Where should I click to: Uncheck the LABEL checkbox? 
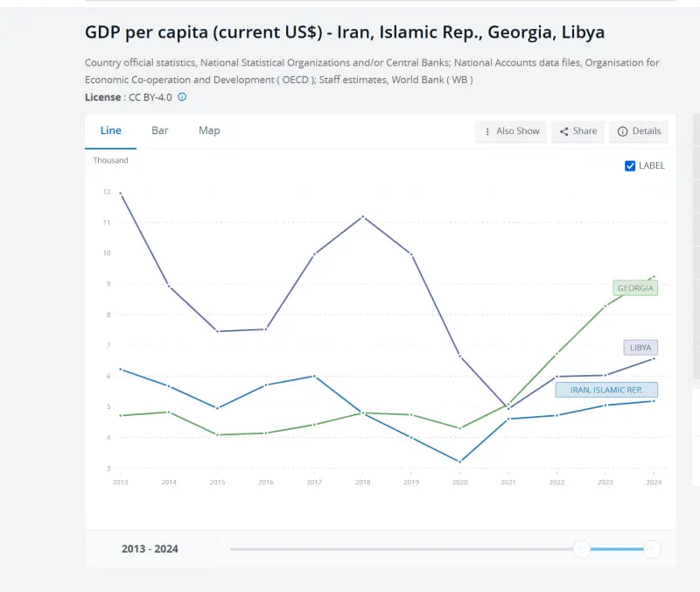click(x=630, y=166)
